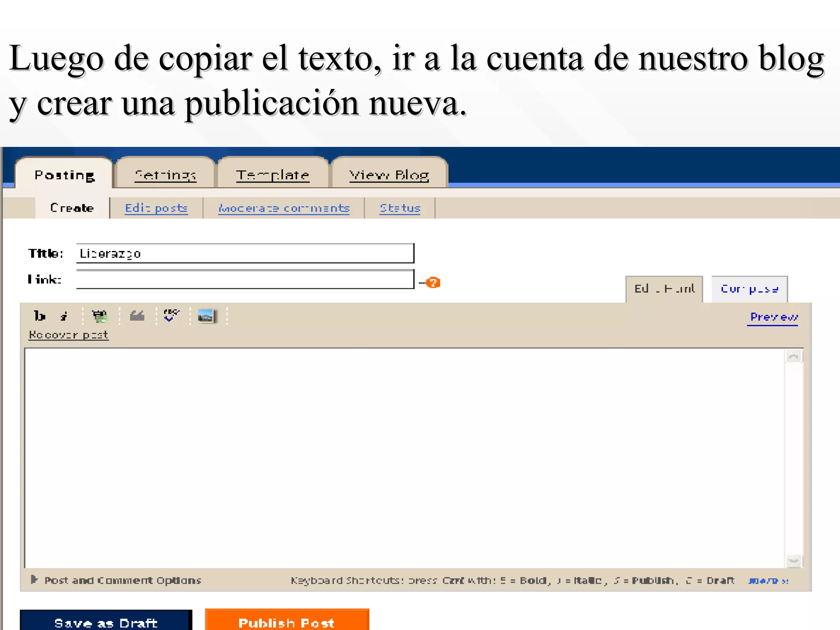Click the more keyboard shortcuts link
Image resolution: width=840 pixels, height=630 pixels.
768,581
